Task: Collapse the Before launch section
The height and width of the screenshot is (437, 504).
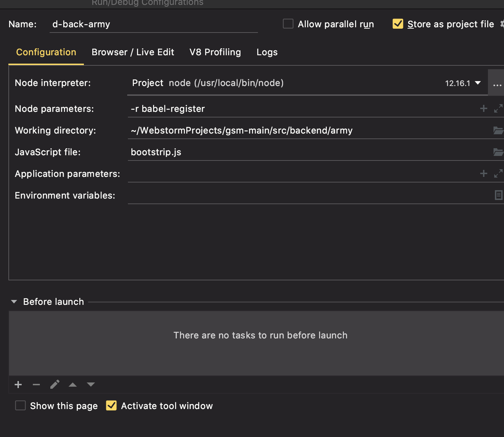Action: [x=14, y=302]
